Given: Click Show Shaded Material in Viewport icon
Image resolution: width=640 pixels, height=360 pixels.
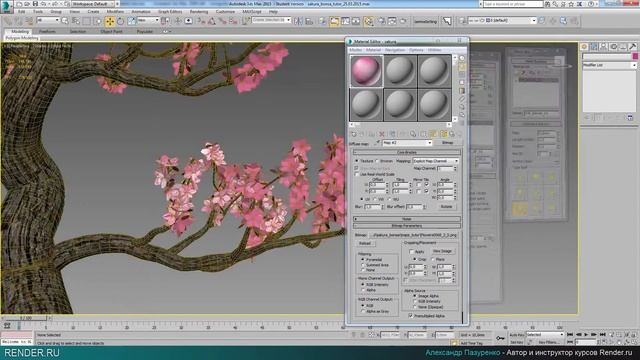Looking at the screenshot, I should coord(433,134).
